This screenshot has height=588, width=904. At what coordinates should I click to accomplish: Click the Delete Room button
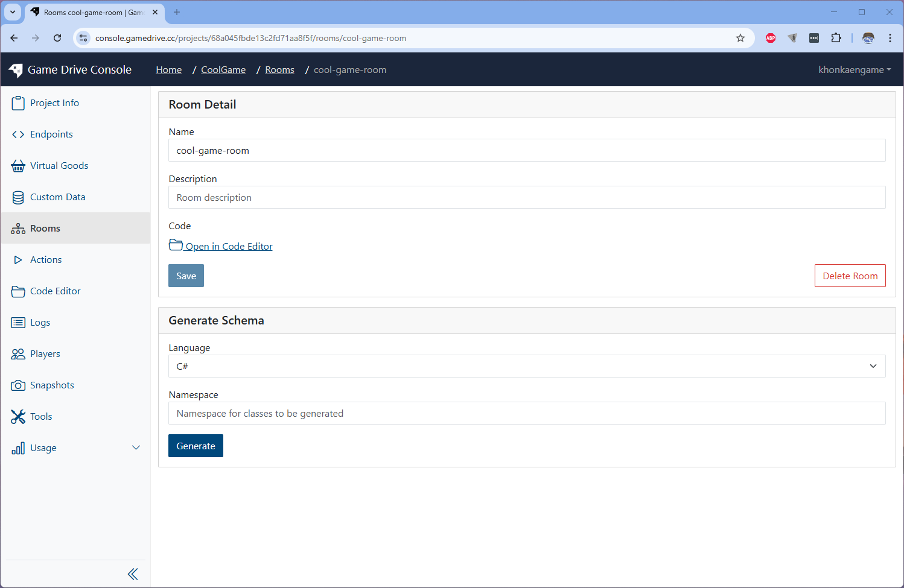[850, 276]
